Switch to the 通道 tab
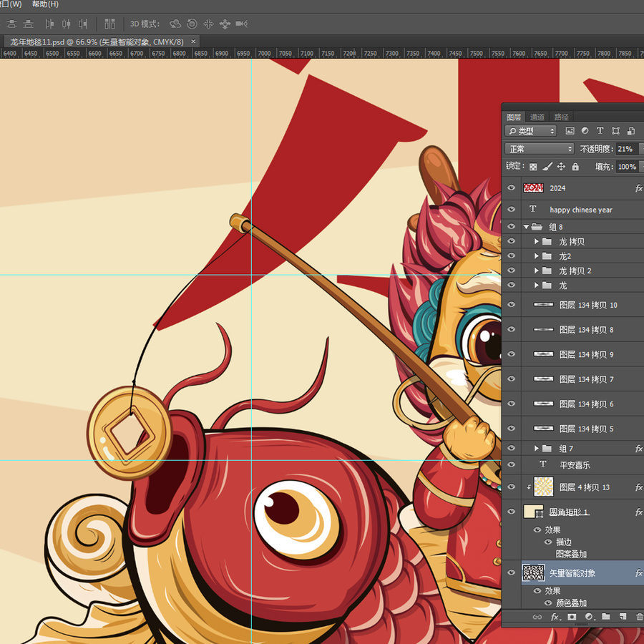 point(537,117)
